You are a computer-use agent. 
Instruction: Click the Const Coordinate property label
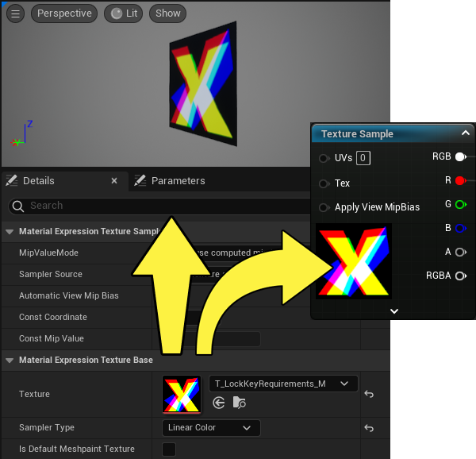tap(53, 317)
